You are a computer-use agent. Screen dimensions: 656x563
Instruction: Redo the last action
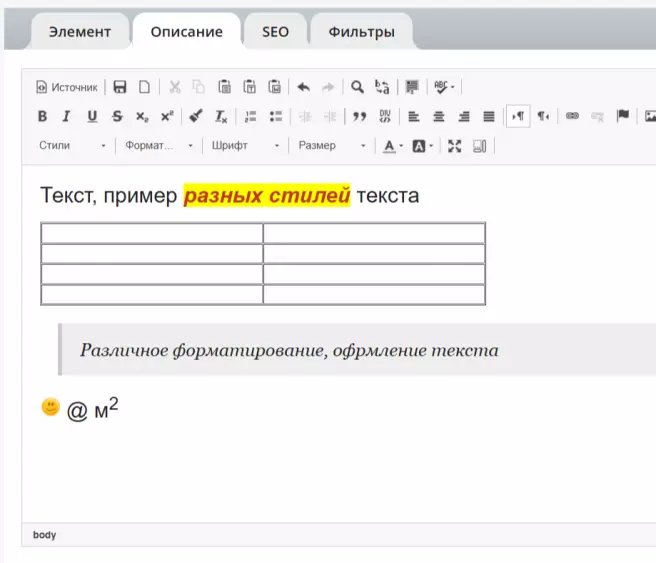pos(328,87)
